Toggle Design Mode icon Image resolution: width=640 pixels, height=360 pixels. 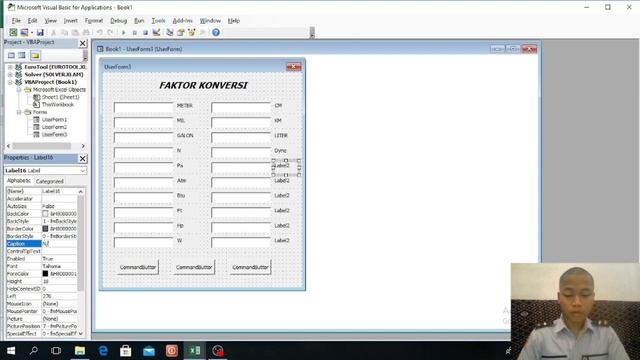tap(156, 32)
